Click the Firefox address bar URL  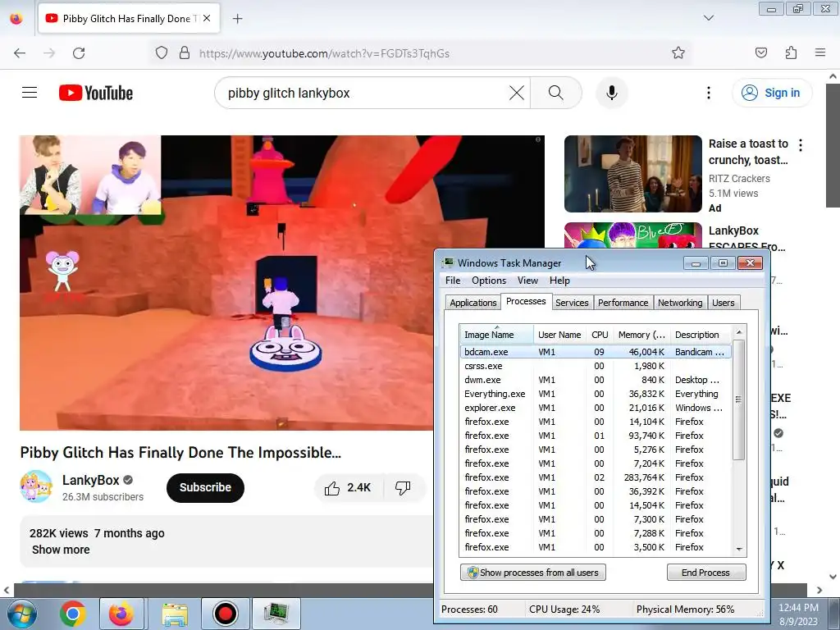click(324, 53)
